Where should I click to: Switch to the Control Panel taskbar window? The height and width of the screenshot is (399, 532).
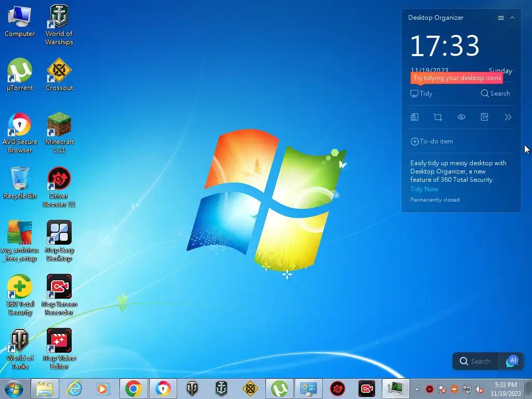point(309,389)
